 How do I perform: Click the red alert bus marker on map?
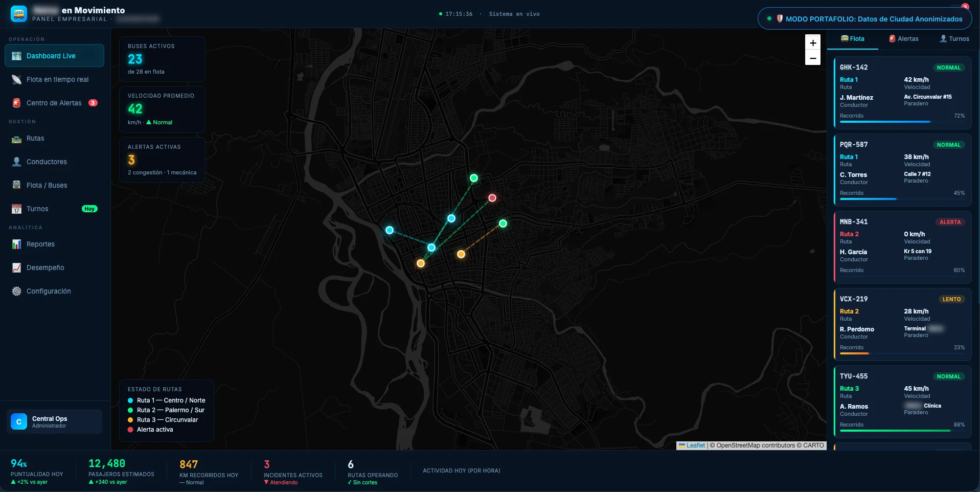click(492, 198)
